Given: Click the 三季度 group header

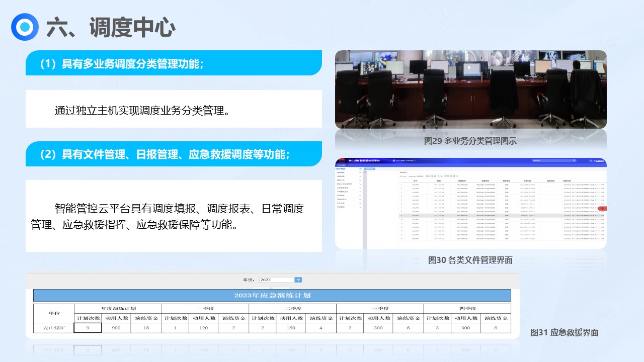Looking at the screenshot, I should 380,308.
